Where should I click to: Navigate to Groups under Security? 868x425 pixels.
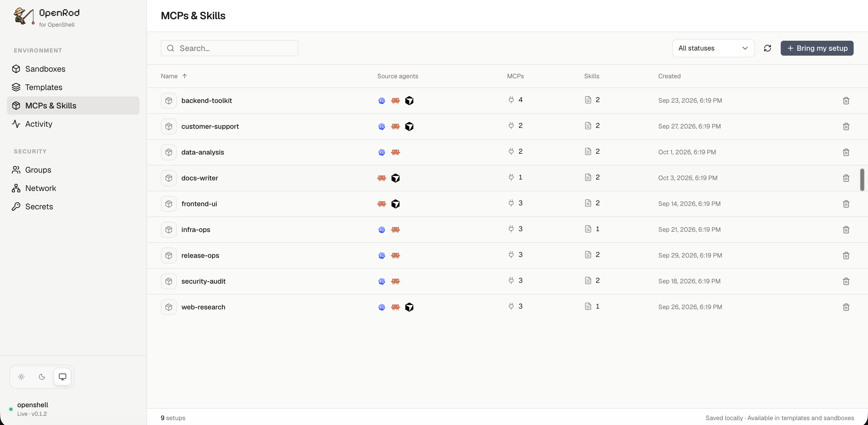73,170
